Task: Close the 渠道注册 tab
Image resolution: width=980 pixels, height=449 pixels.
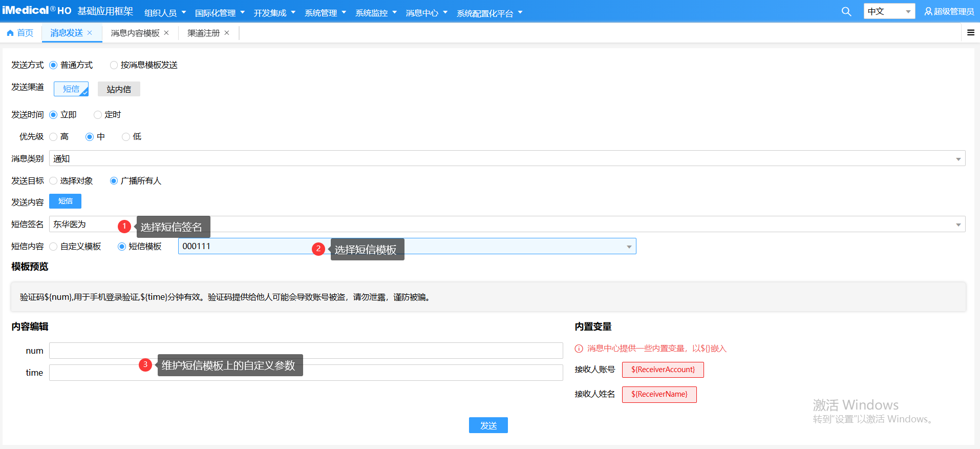Action: 227,33
